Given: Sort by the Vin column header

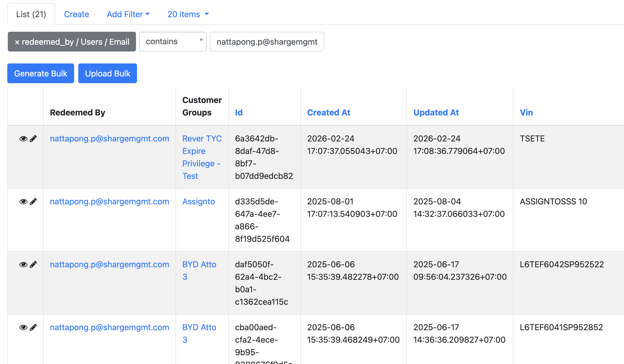Looking at the screenshot, I should click(526, 113).
